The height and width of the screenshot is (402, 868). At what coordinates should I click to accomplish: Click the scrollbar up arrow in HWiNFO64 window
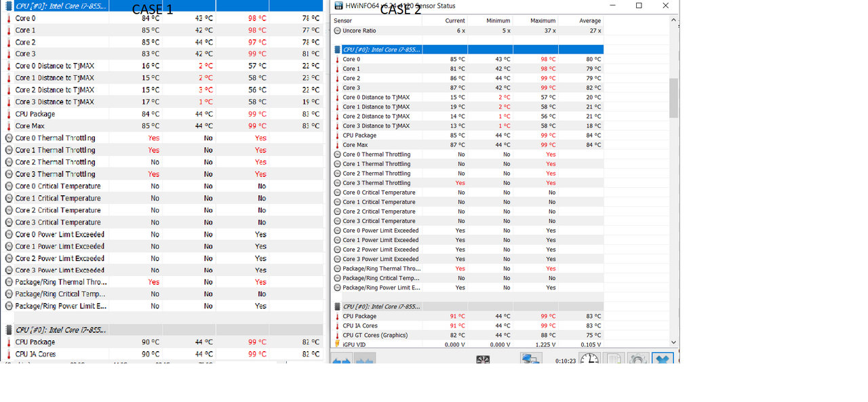(673, 20)
